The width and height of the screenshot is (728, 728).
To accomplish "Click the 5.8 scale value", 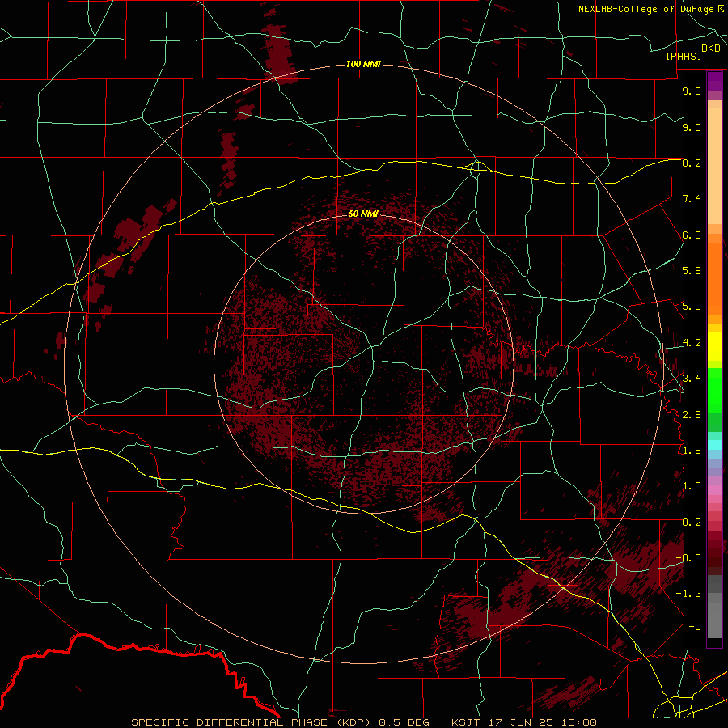I will (692, 271).
